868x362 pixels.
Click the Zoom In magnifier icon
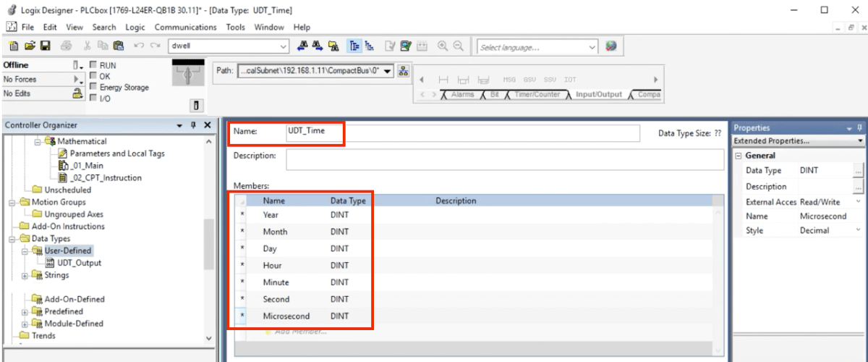[x=442, y=46]
